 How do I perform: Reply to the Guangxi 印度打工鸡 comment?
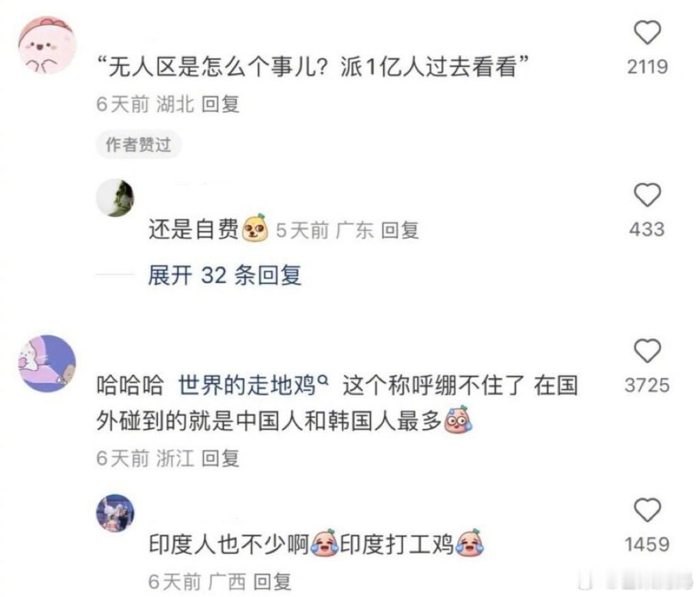pos(272,581)
